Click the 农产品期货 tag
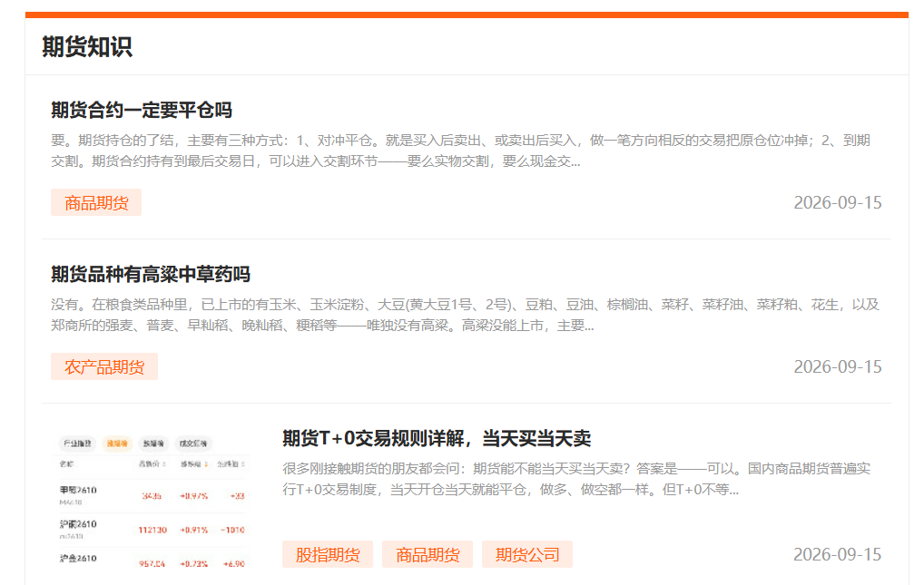Image resolution: width=924 pixels, height=585 pixels. pyautogui.click(x=104, y=366)
